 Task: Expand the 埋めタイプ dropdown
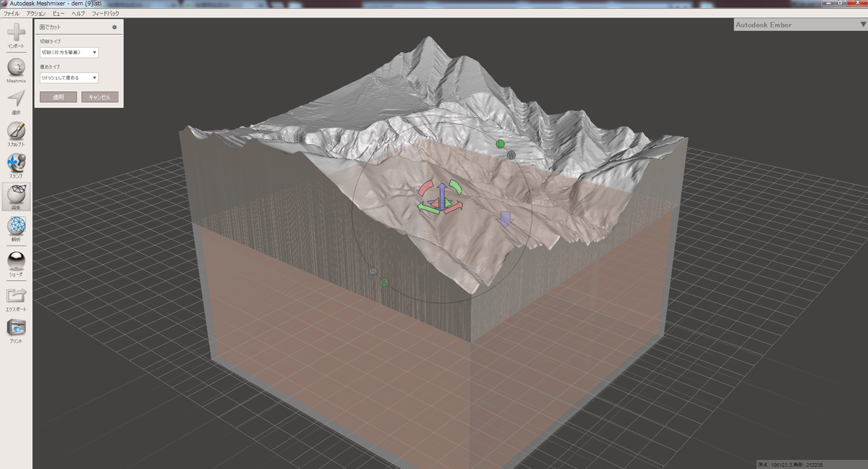(x=69, y=77)
